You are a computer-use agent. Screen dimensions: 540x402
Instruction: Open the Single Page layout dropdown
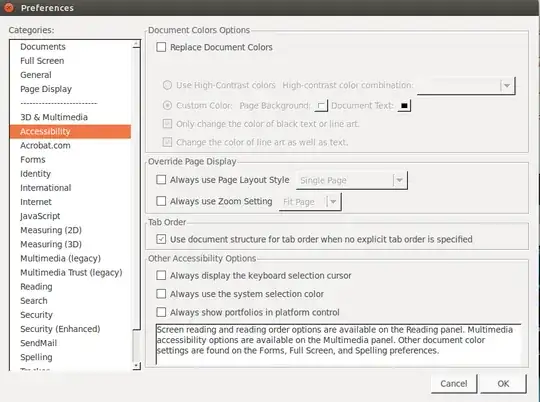pos(352,180)
